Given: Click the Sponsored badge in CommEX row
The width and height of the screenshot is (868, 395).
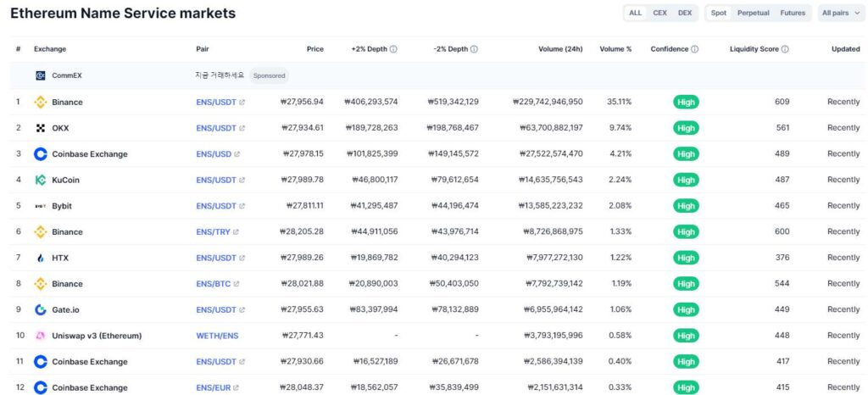Looking at the screenshot, I should (x=269, y=75).
